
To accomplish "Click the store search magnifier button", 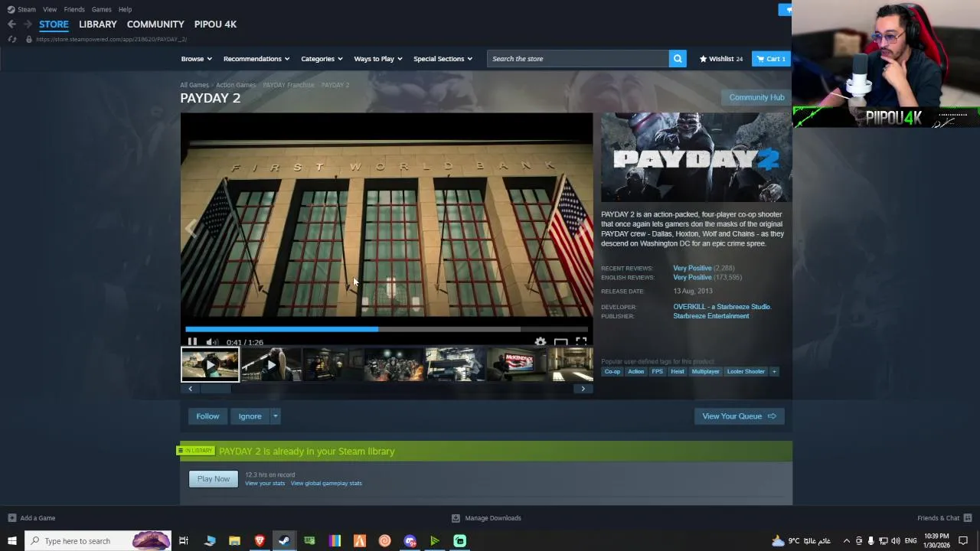I will [678, 59].
